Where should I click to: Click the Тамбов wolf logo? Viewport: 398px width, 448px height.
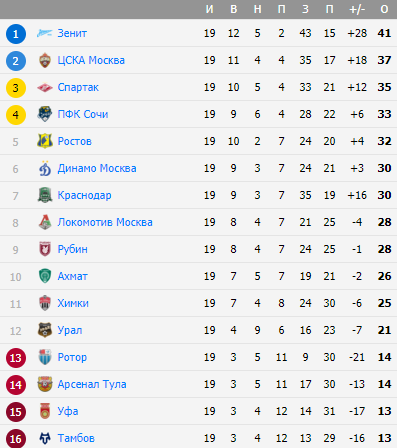(45, 438)
